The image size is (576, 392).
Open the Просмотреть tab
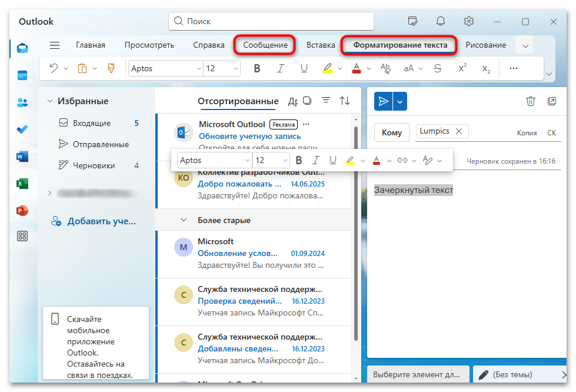149,45
